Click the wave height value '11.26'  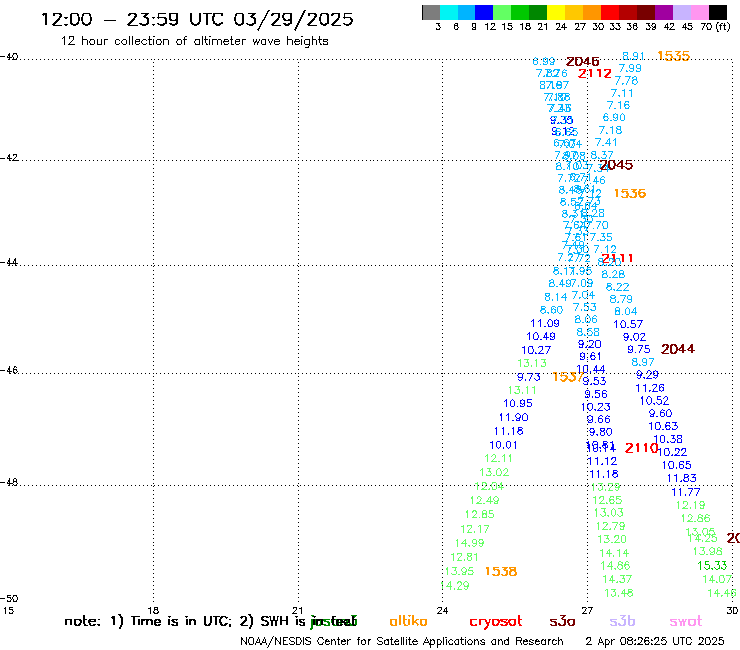click(650, 388)
